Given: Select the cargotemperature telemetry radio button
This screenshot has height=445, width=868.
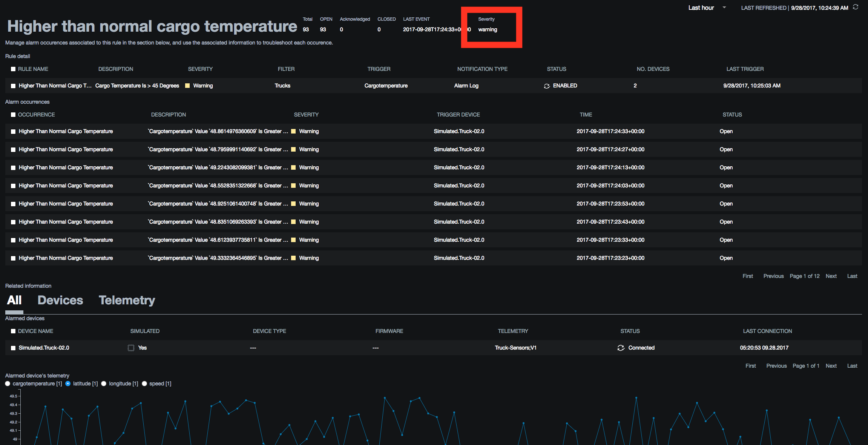Looking at the screenshot, I should (x=8, y=384).
